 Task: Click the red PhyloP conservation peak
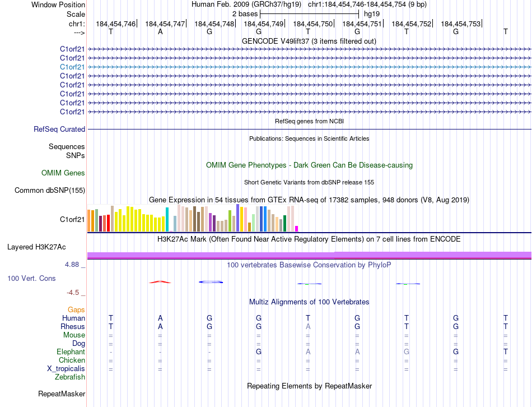point(160,282)
